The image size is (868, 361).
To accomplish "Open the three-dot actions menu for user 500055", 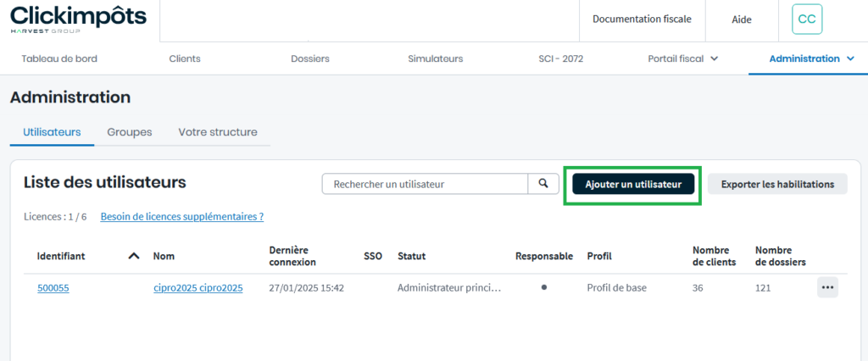I will coord(827,287).
